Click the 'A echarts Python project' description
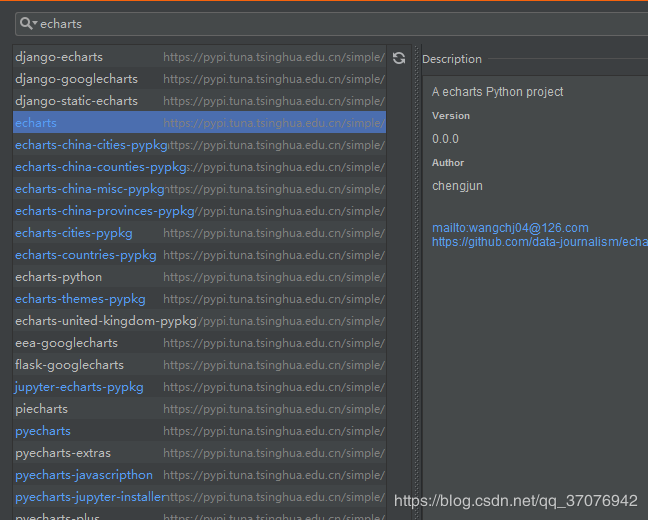This screenshot has width=648, height=520. tap(497, 92)
